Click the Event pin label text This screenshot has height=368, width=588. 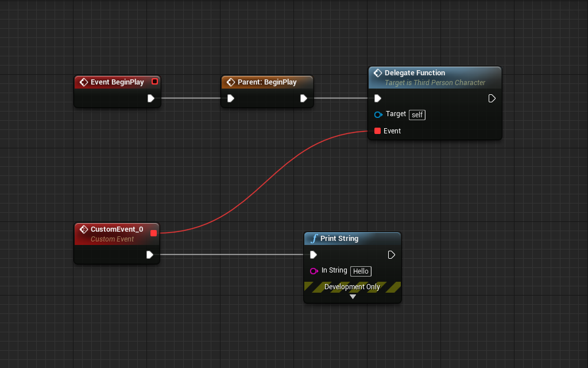pos(392,131)
